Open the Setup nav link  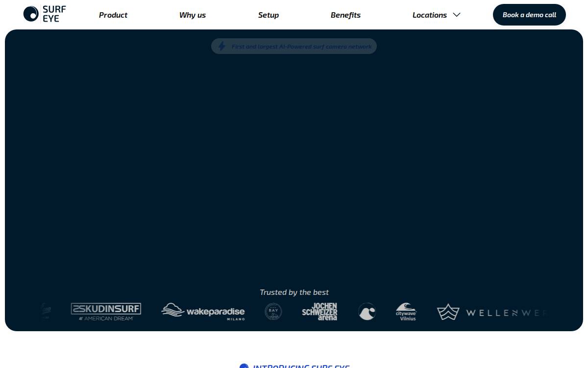269,15
